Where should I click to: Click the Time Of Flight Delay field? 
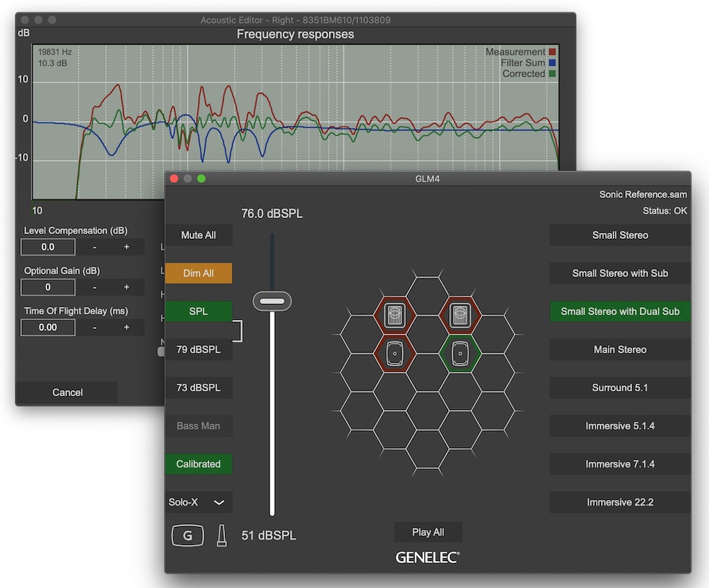(x=48, y=327)
